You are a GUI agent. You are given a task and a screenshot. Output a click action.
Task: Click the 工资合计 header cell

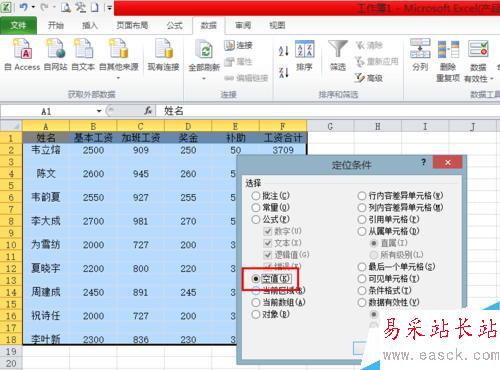pos(283,138)
